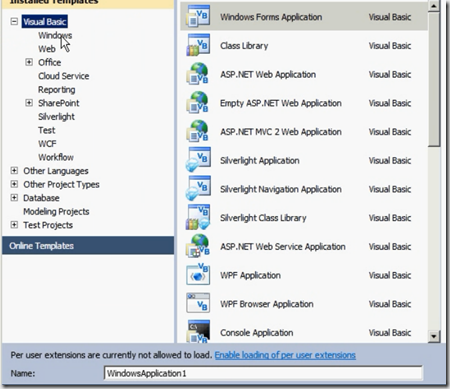Expand the Test Projects node
The width and height of the screenshot is (450, 389).
[x=14, y=225]
